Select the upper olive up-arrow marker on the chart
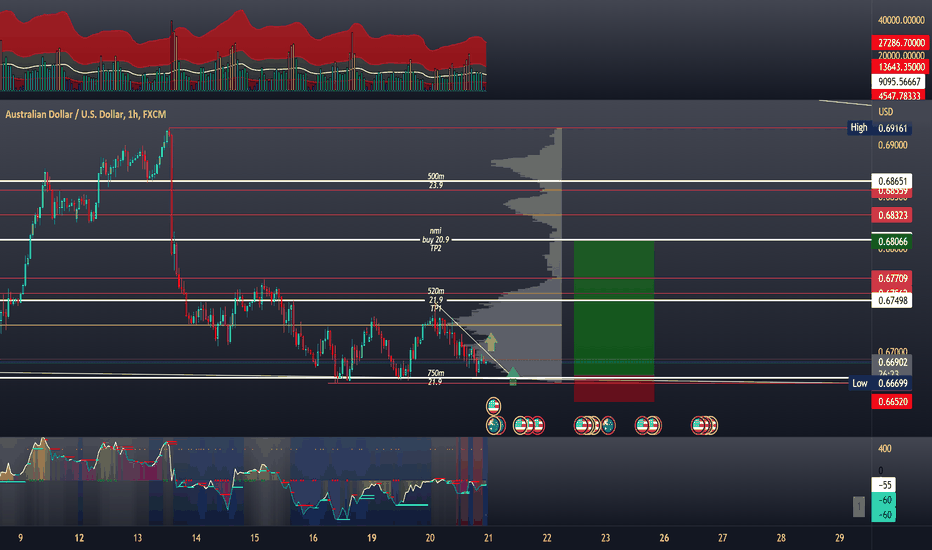The image size is (932, 550). pyautogui.click(x=491, y=342)
